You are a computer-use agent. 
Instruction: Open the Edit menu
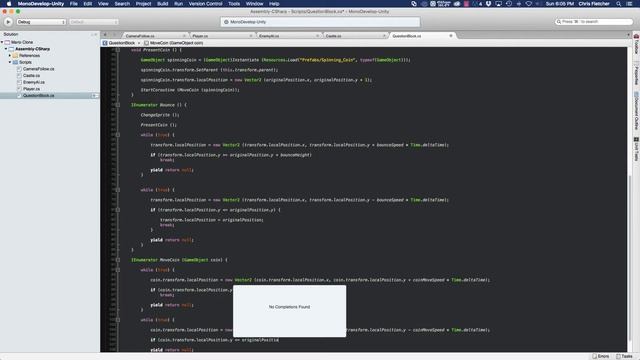88,4
